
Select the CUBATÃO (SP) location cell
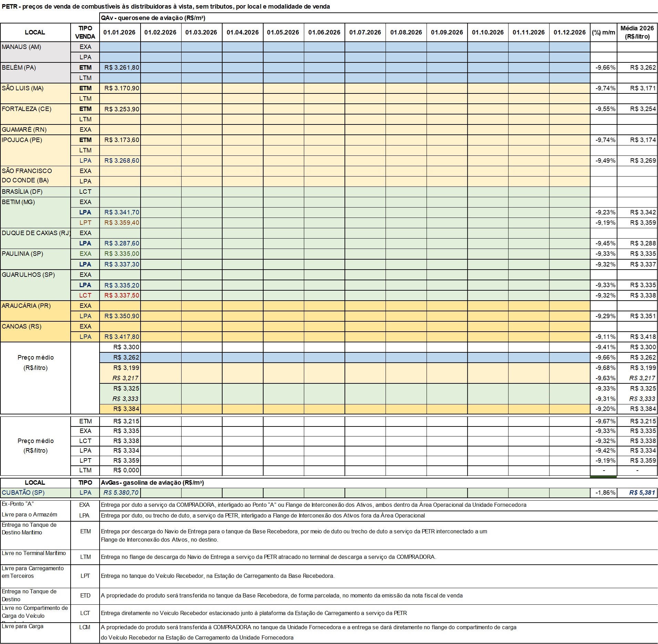35,493
